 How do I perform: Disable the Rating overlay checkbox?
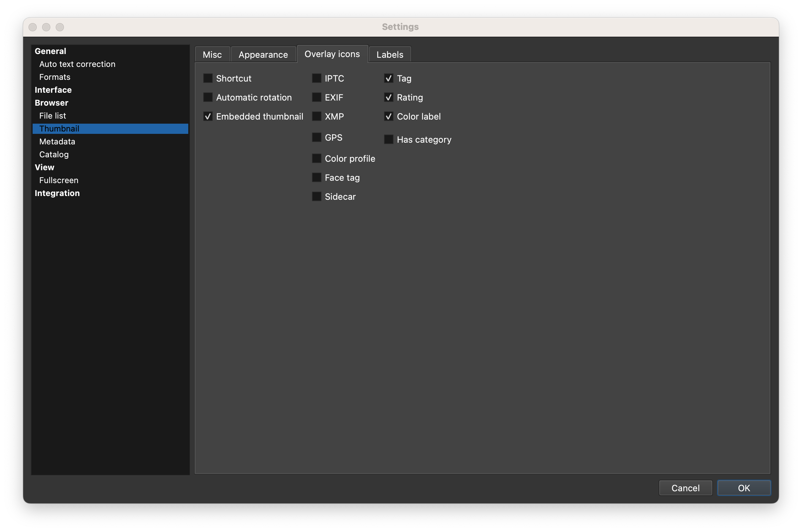click(388, 97)
